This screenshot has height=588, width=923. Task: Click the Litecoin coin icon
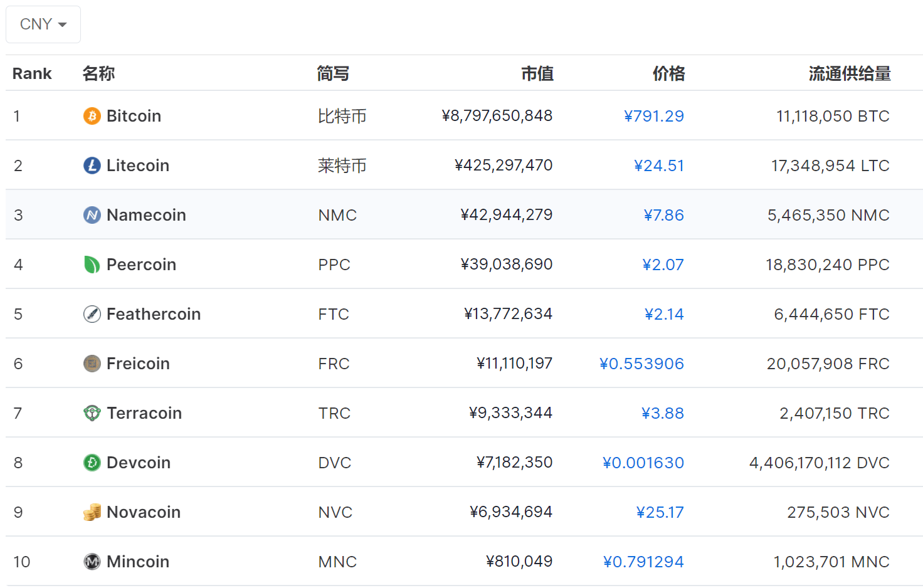(92, 165)
